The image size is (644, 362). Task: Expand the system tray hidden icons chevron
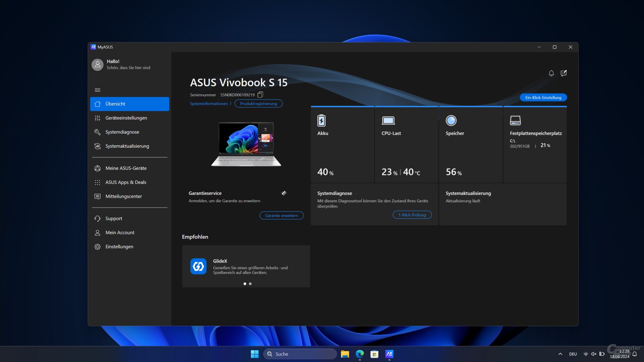[560, 354]
